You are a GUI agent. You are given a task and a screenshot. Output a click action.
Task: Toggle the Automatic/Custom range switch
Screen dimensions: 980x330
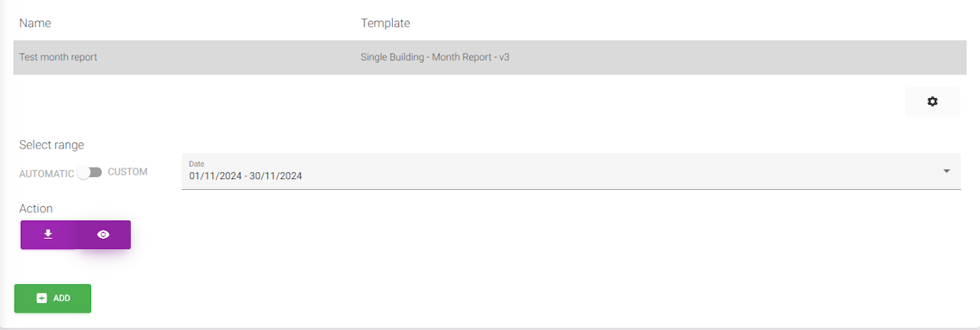coord(90,172)
